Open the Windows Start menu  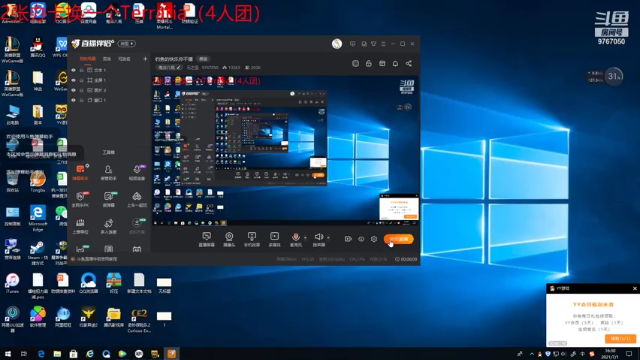click(x=8, y=354)
